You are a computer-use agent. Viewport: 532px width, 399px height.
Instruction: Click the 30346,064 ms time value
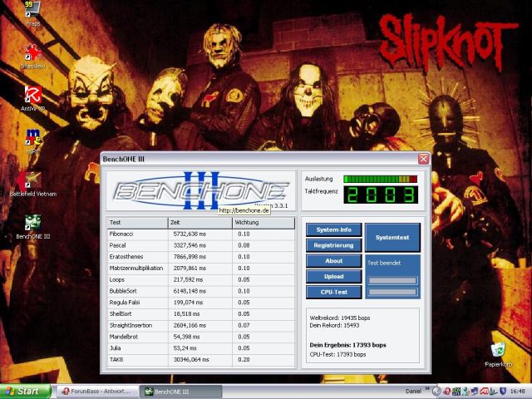pos(191,360)
